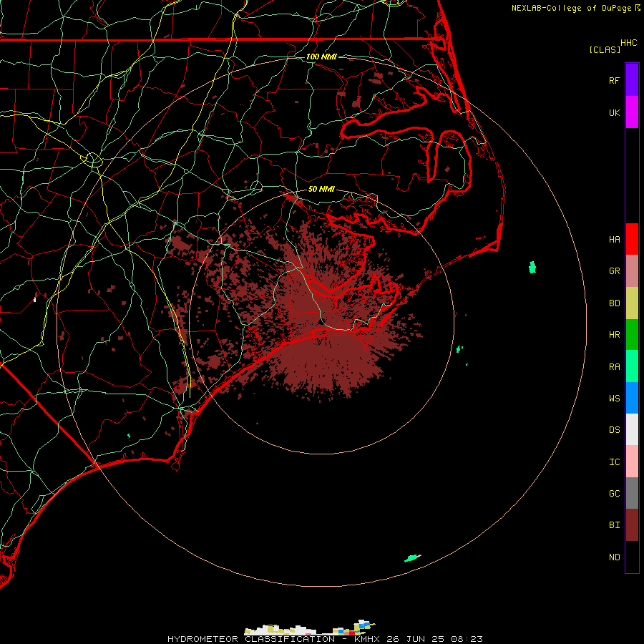
Task: Click the 50 NMI range ring label
Action: (x=321, y=189)
